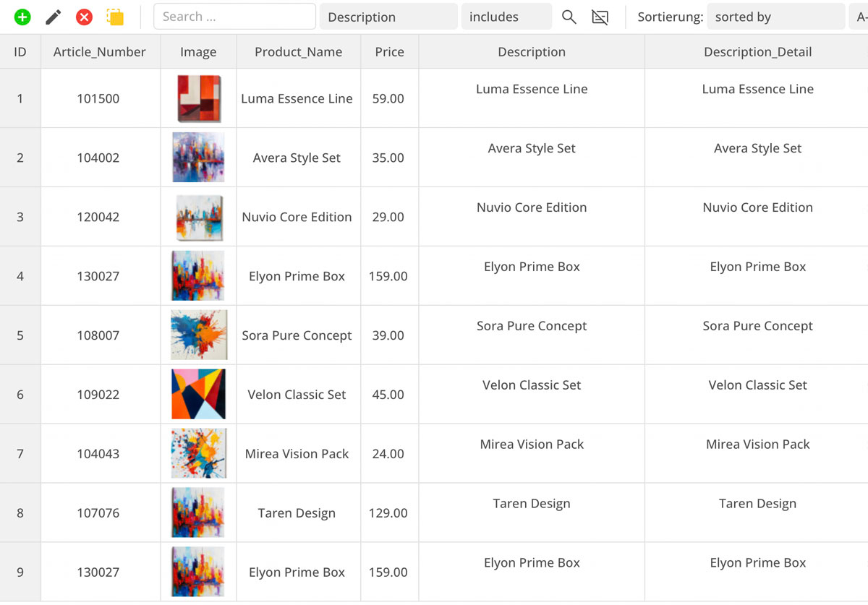Click the pencil edit icon

click(54, 17)
